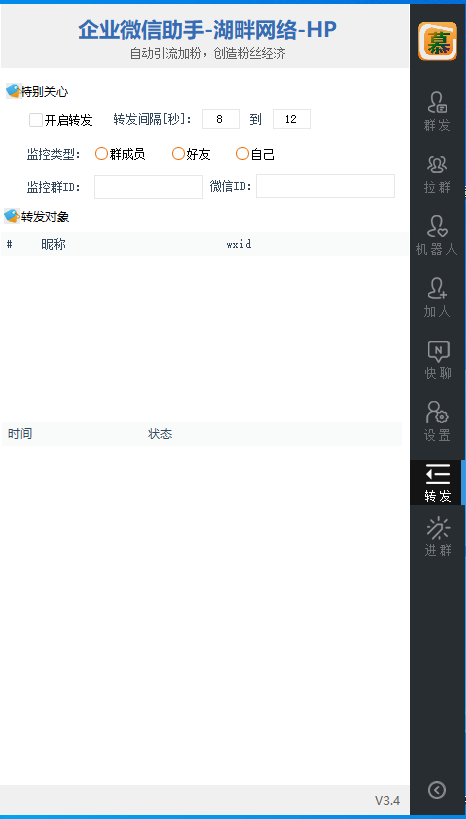This screenshot has width=466, height=819.
Task: Click the 转发对象 section heading
Action: click(x=45, y=217)
